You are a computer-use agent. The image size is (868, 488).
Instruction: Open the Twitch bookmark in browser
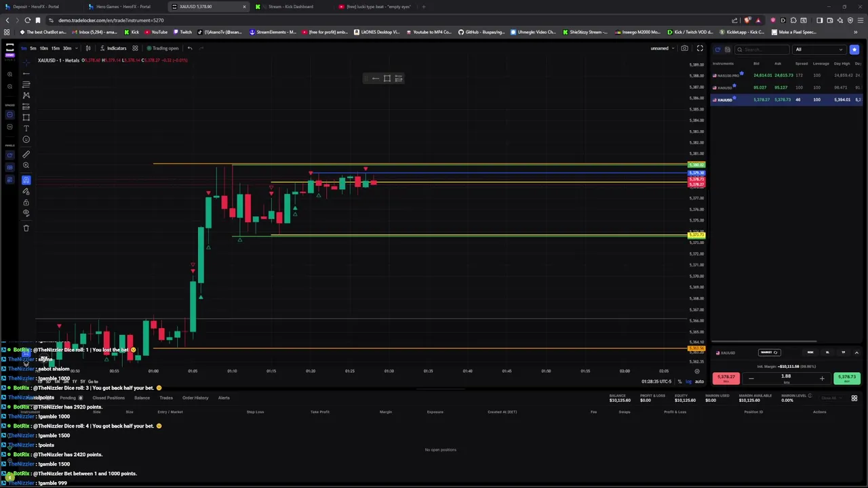coord(182,32)
